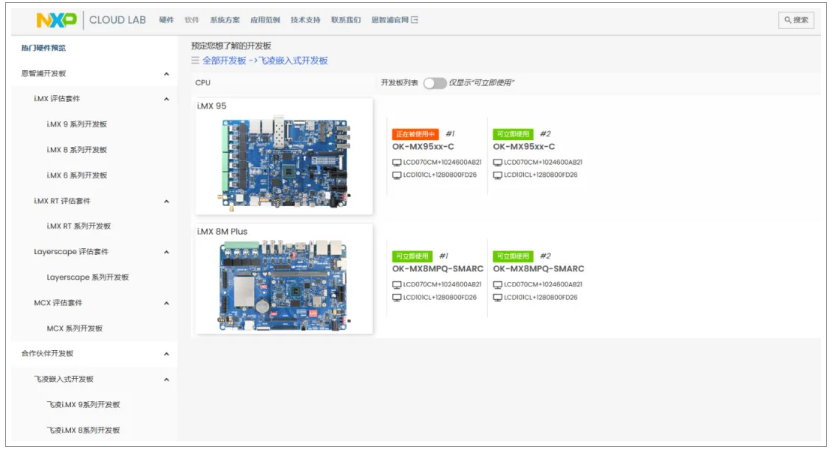Open the 系统方案 menu
Viewport: 832px width, 452px height.
pos(224,20)
